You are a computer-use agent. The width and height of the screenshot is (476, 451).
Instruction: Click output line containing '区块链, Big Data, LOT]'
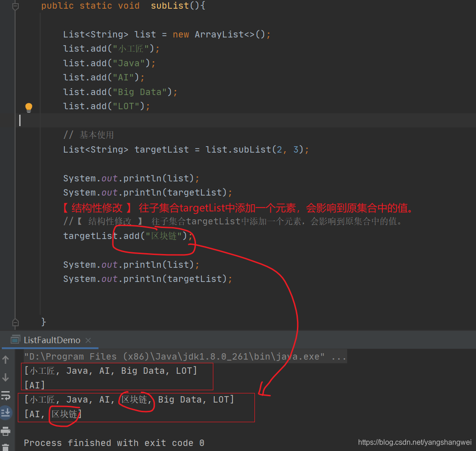coord(129,399)
